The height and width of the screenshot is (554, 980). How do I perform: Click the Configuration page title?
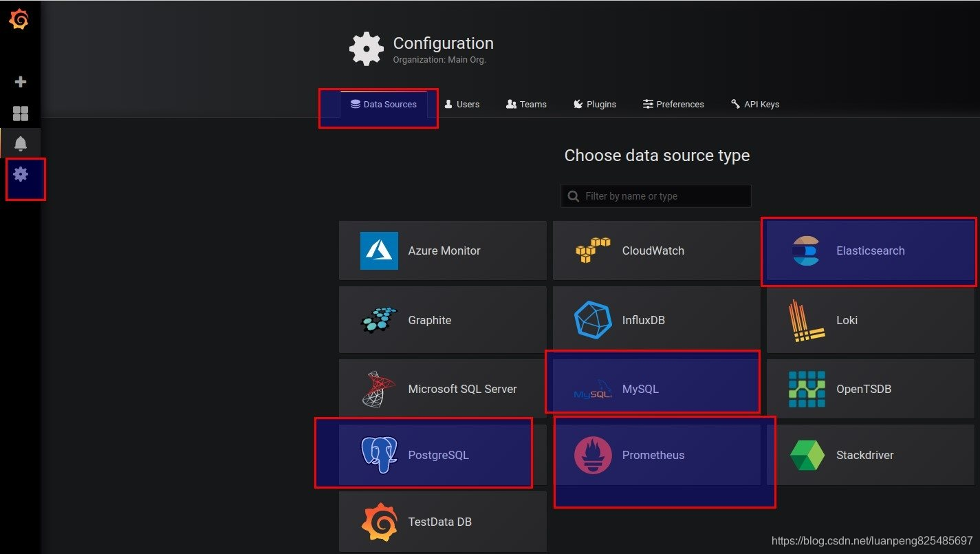pyautogui.click(x=444, y=43)
